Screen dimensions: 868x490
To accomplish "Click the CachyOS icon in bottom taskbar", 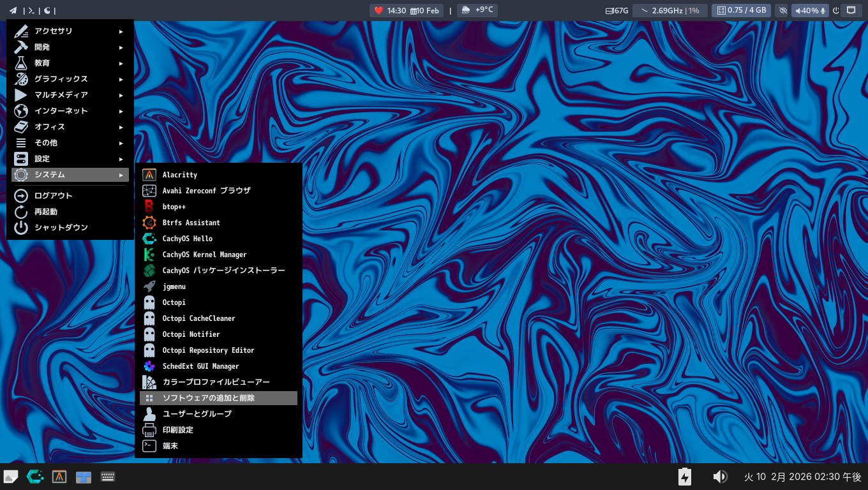I will (35, 477).
